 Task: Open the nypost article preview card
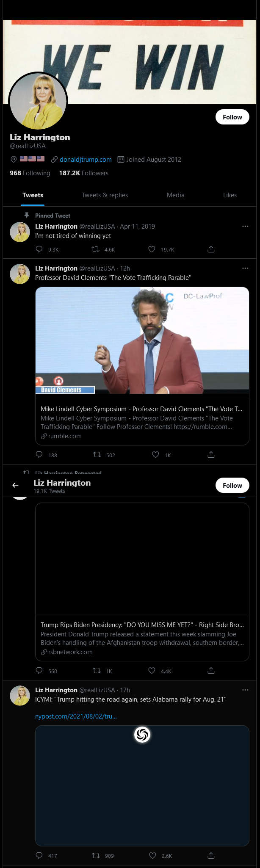142,786
